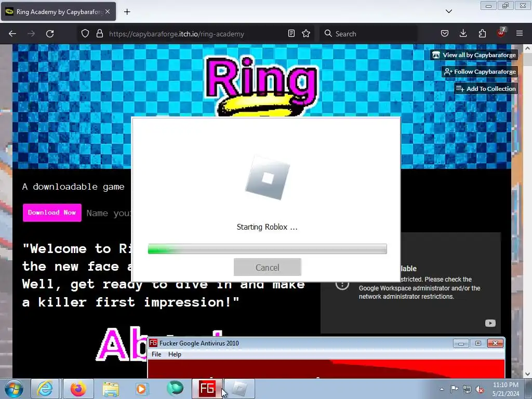The image size is (532, 399).
Task: Click the Roblox taskbar button
Action: click(x=240, y=389)
